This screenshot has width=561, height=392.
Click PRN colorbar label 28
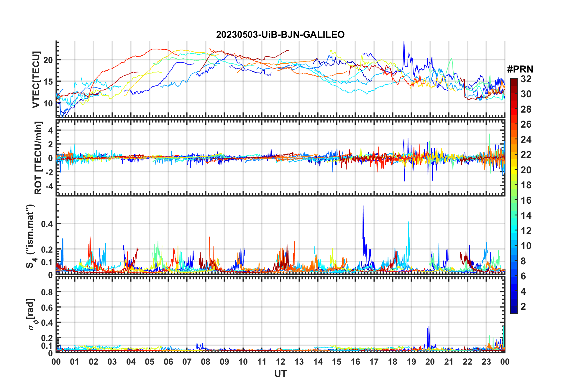(526, 109)
